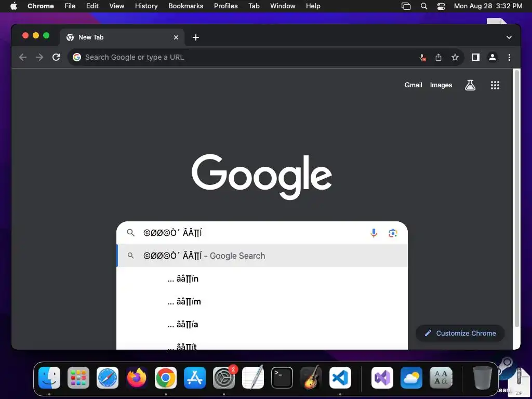Open Control Center in menu bar

(x=441, y=6)
